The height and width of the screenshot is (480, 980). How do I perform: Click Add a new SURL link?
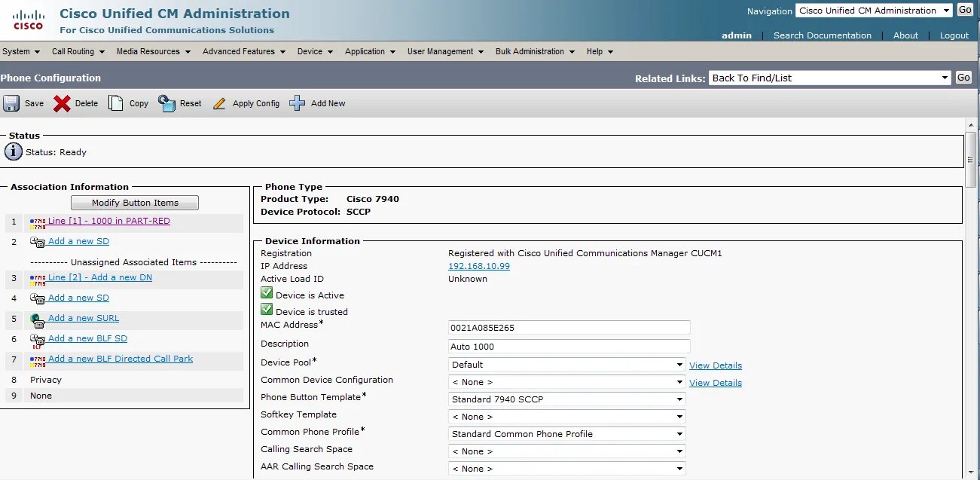tap(84, 318)
